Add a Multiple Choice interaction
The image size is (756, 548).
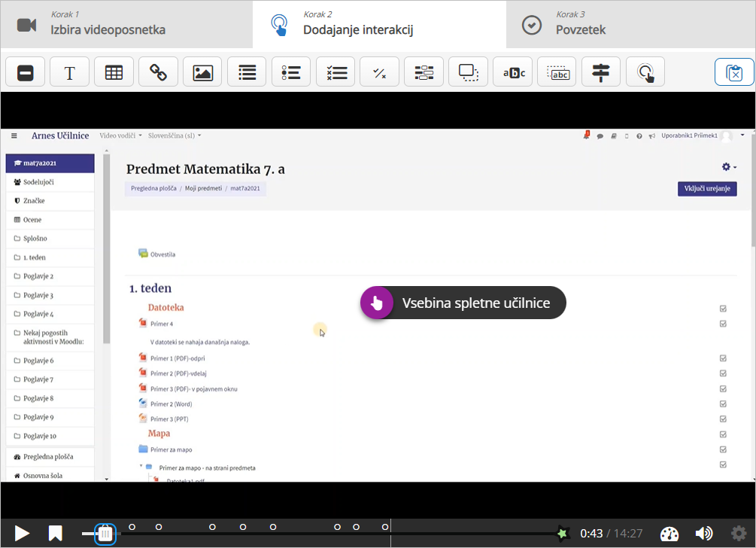point(335,72)
